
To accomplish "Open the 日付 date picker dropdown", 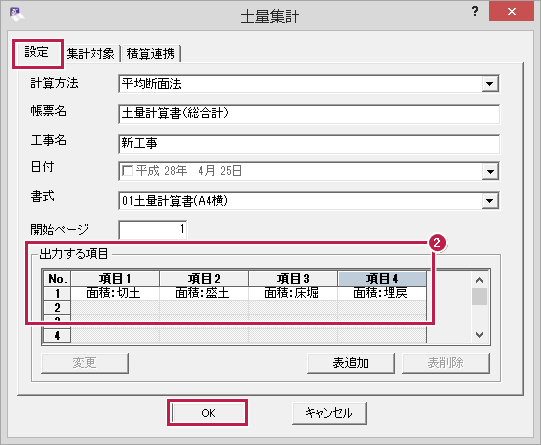I will [490, 171].
